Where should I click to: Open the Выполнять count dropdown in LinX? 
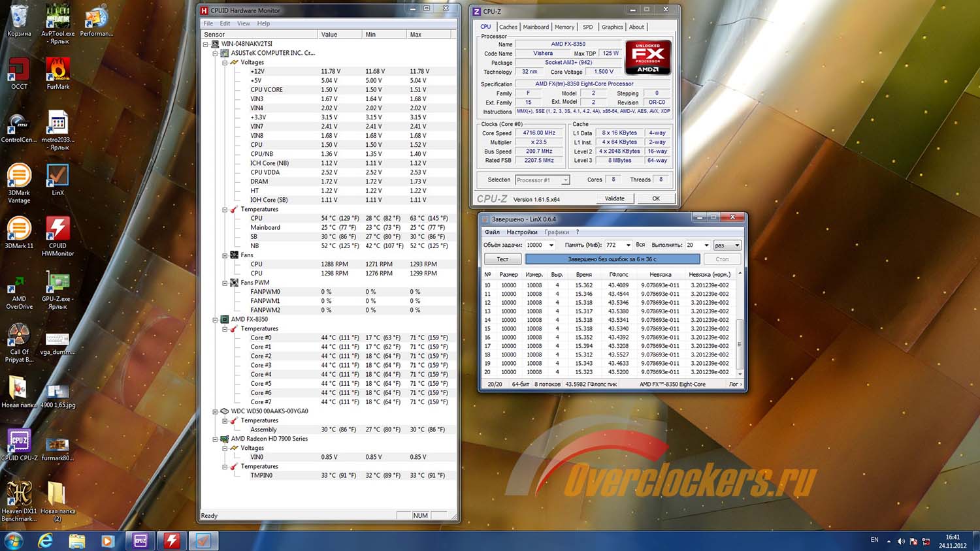tap(706, 245)
